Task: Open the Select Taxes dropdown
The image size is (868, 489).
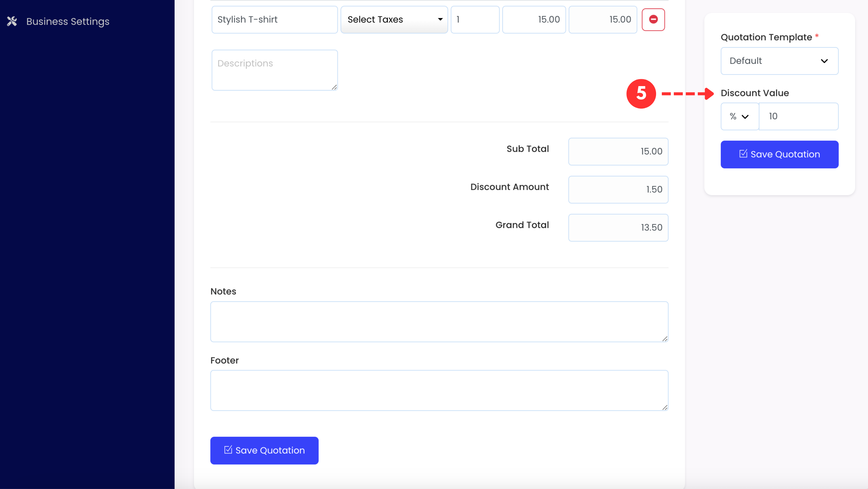Action: click(x=394, y=19)
